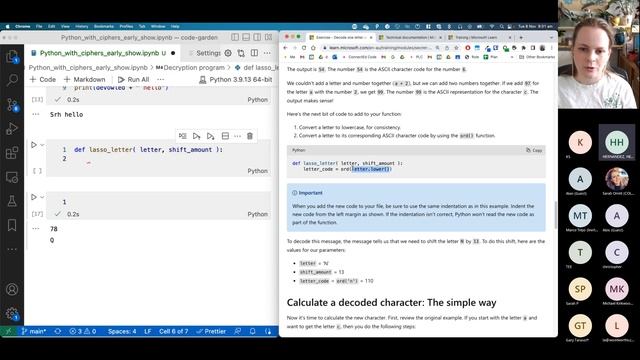Open the remote window status indicator
The image size is (640, 360).
(x=8, y=331)
